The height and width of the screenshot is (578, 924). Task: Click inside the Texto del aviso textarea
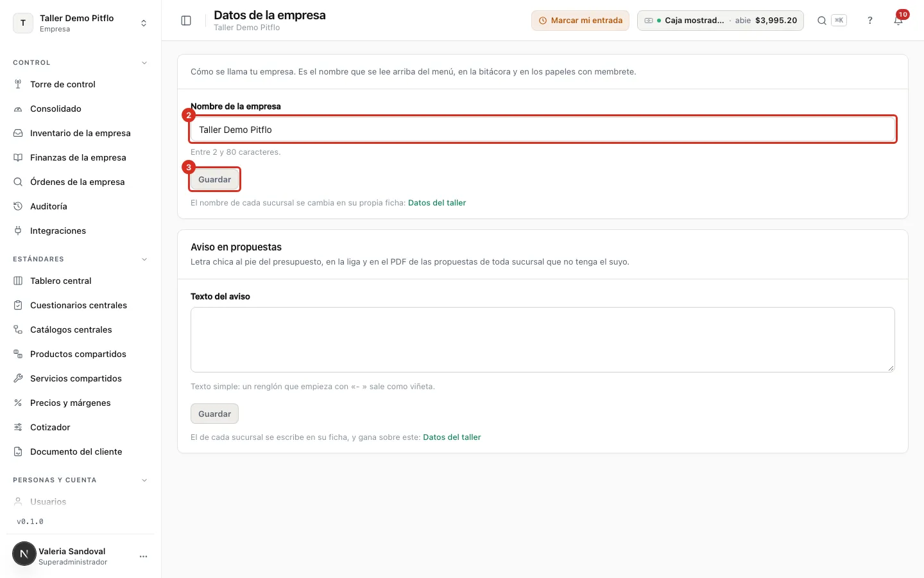pyautogui.click(x=543, y=340)
